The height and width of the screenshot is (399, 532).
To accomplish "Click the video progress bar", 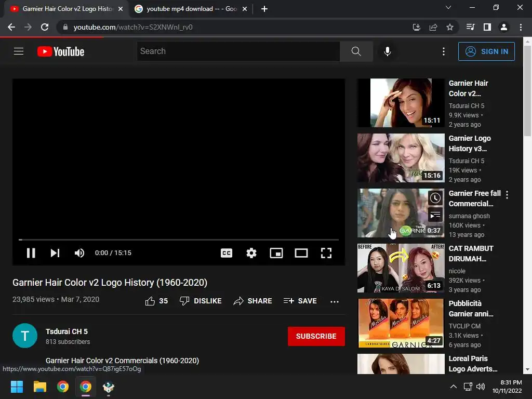I will point(179,240).
